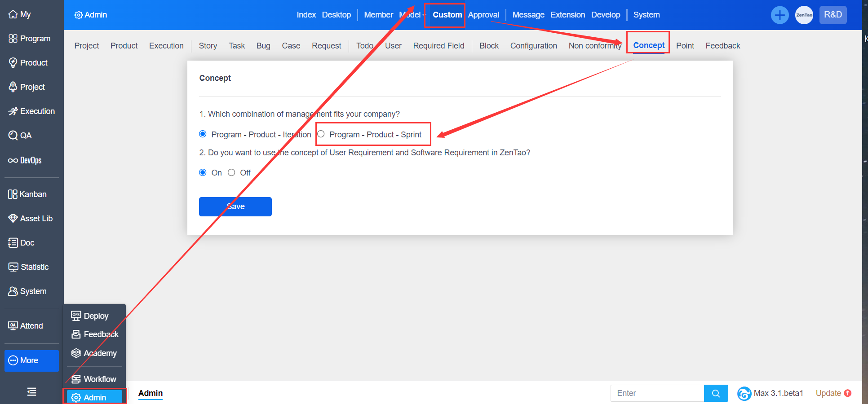Open Asset Lib in the sidebar
The width and height of the screenshot is (868, 404).
tap(31, 219)
